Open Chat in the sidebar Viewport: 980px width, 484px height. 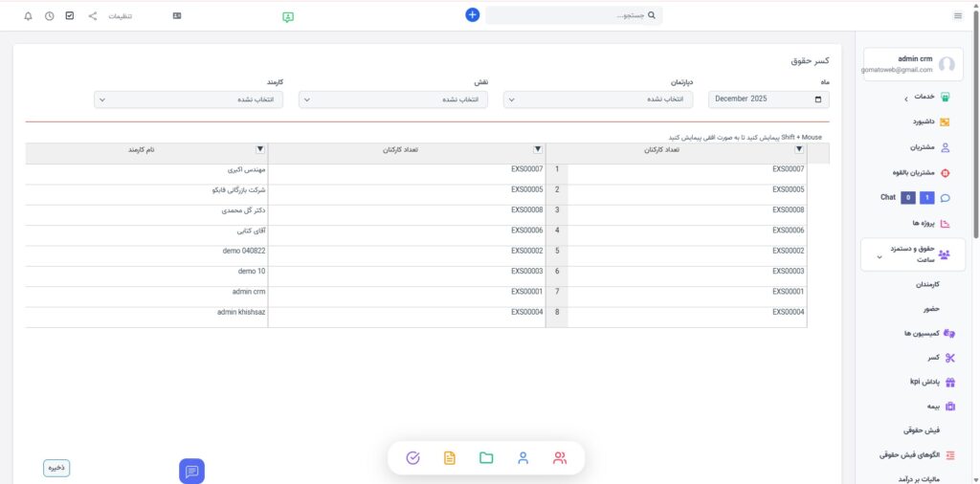888,197
